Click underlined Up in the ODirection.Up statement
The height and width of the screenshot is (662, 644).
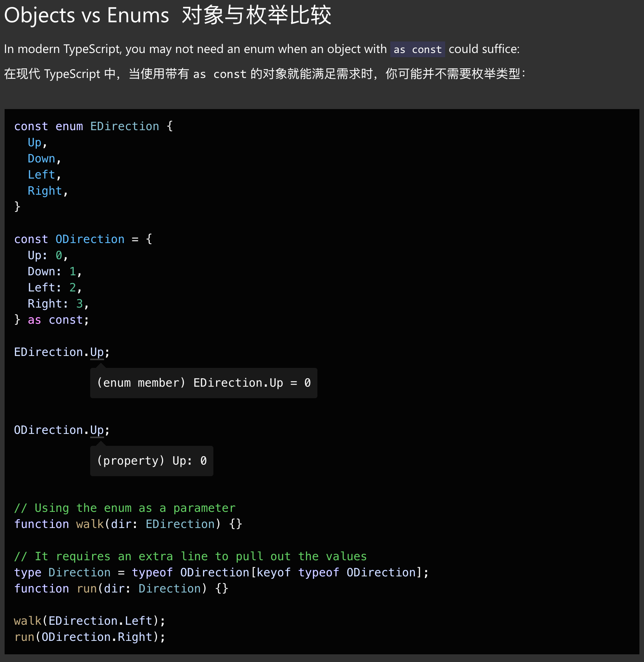point(97,430)
